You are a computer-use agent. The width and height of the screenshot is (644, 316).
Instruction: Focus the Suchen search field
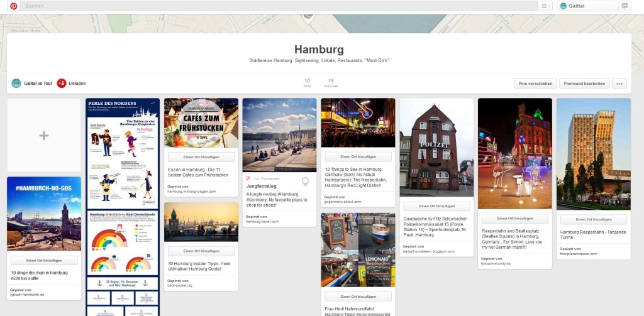pos(279,6)
